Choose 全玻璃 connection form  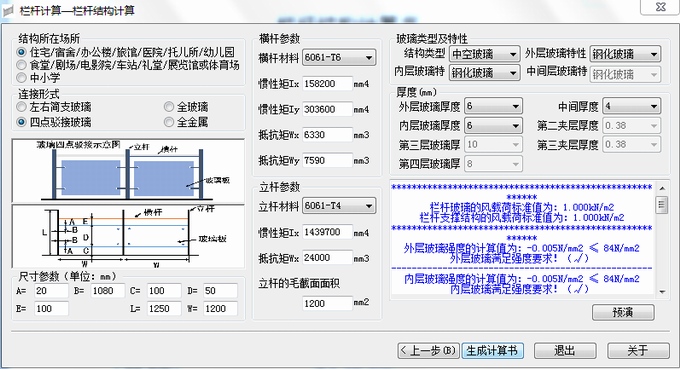(169, 107)
